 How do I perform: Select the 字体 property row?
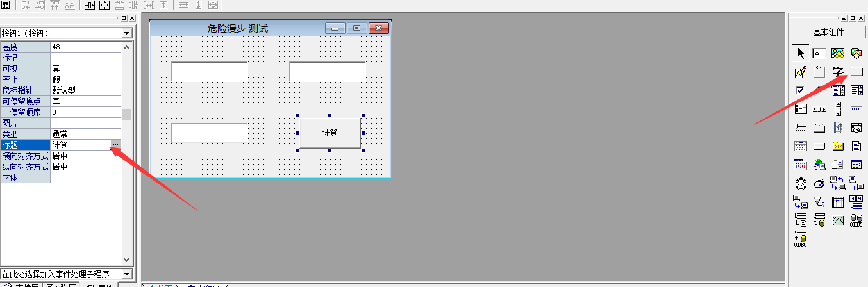coord(26,177)
